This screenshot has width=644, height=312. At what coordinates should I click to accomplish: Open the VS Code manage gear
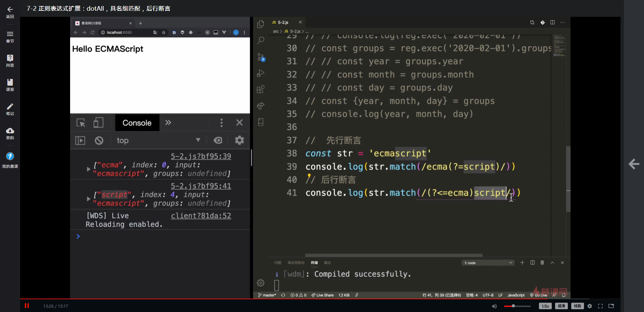[x=261, y=283]
